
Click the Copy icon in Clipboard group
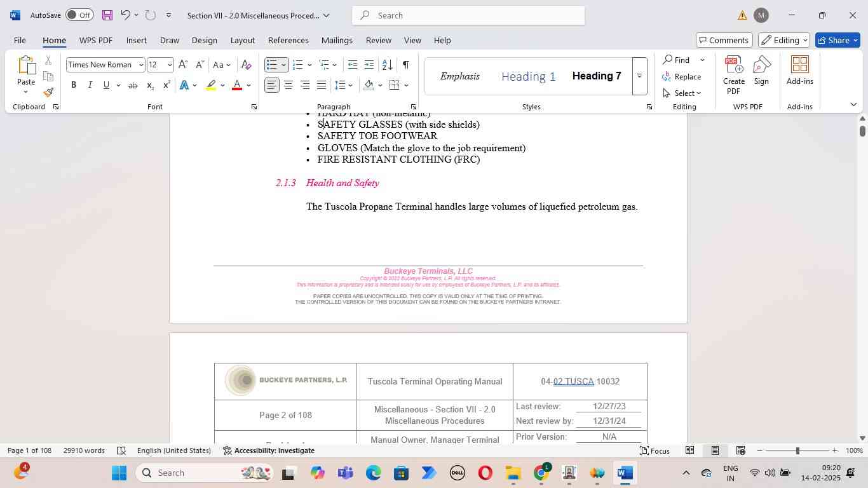click(x=48, y=76)
